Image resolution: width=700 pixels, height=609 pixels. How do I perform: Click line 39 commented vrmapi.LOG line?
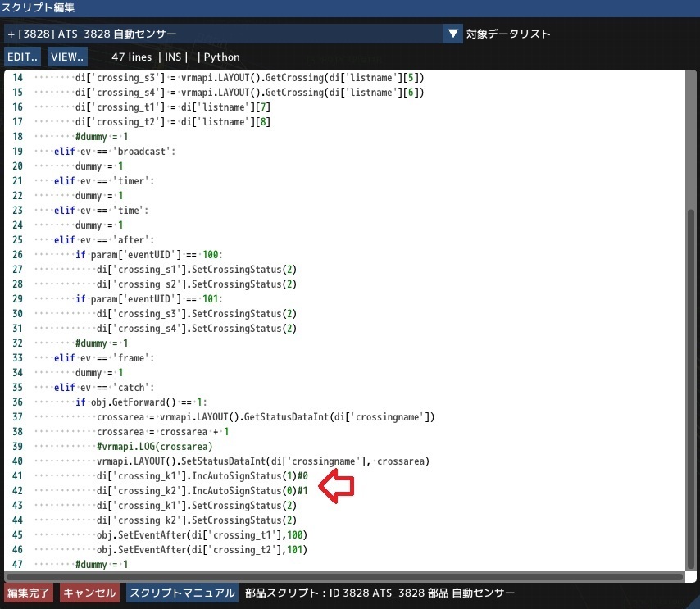(x=154, y=446)
